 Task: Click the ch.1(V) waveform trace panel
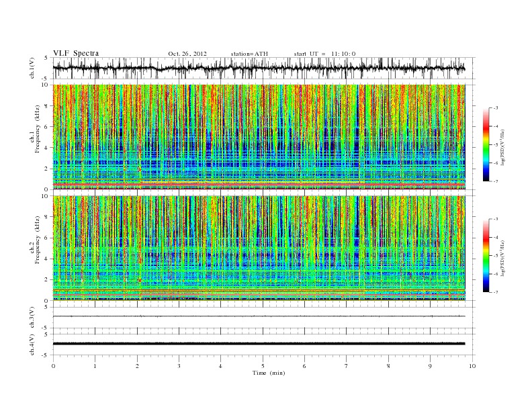tap(264, 68)
